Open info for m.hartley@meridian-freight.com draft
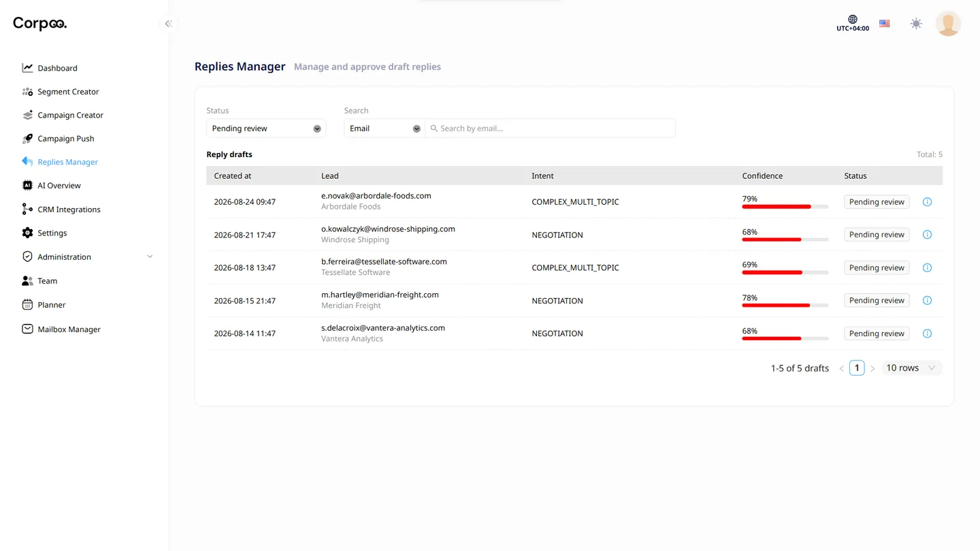This screenshot has width=980, height=551. (x=927, y=301)
